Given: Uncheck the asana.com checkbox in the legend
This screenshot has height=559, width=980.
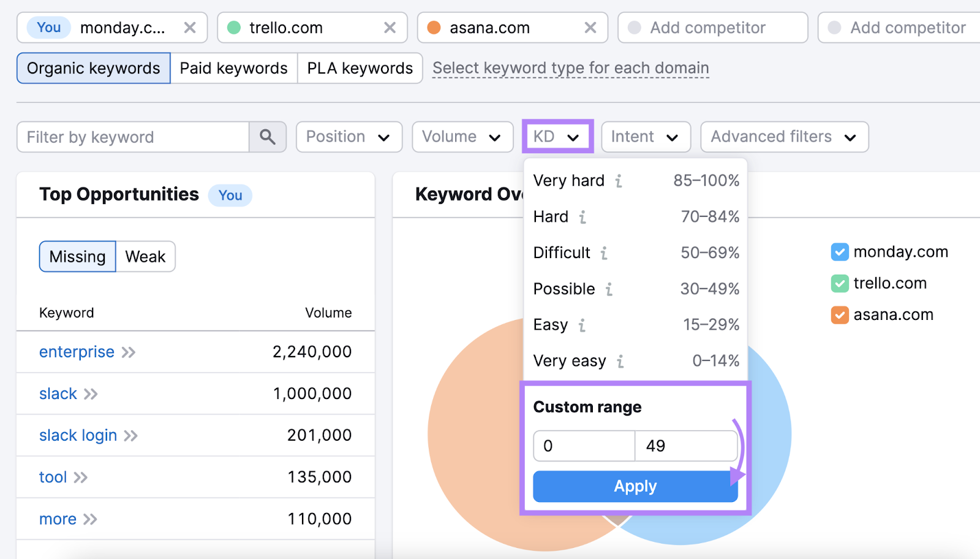Looking at the screenshot, I should (840, 315).
